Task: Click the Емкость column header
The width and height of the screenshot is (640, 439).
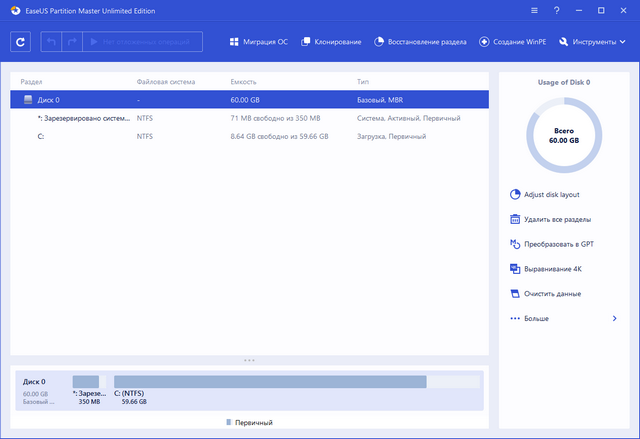Action: (243, 80)
